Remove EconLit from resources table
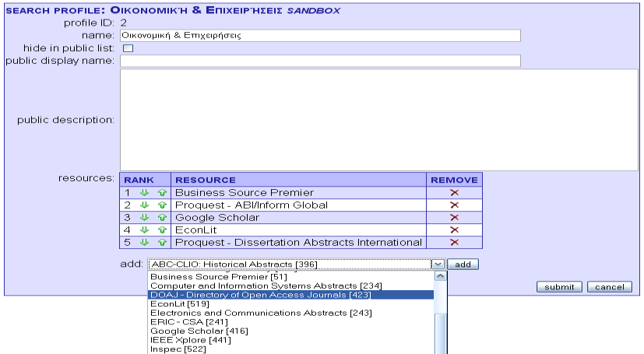Screen dimensions: 644x354 coord(454,230)
